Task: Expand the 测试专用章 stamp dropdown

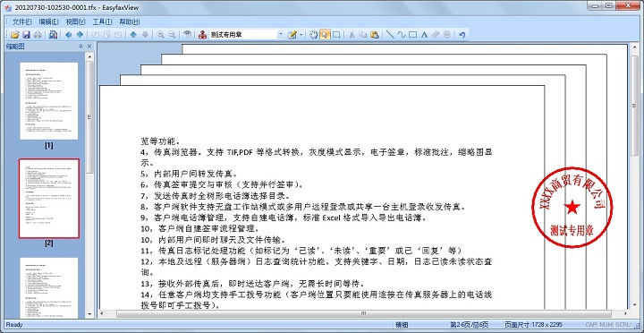Action: pyautogui.click(x=281, y=35)
